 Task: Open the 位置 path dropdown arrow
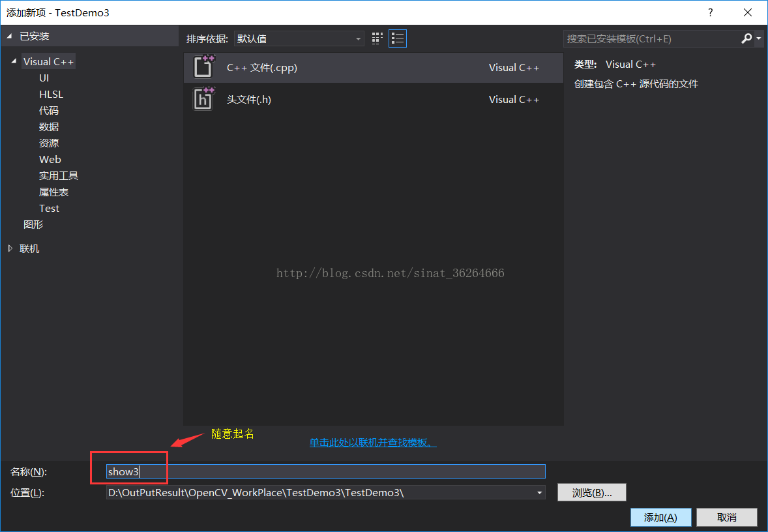coord(539,492)
